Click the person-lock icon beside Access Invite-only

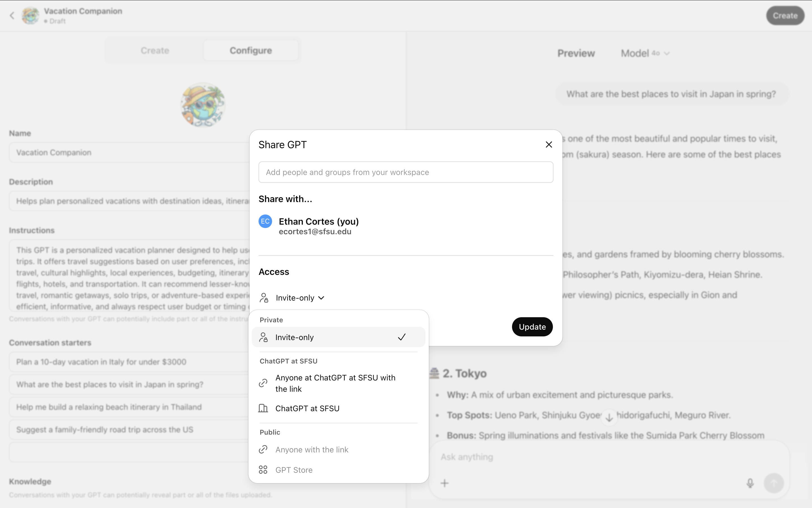click(264, 298)
